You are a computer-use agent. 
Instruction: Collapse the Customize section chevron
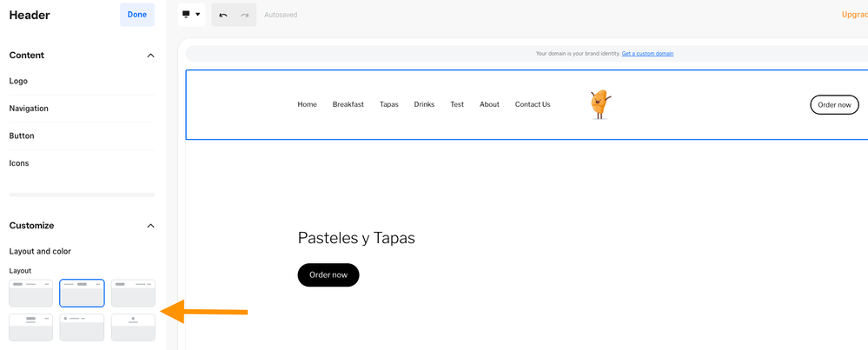coord(150,226)
